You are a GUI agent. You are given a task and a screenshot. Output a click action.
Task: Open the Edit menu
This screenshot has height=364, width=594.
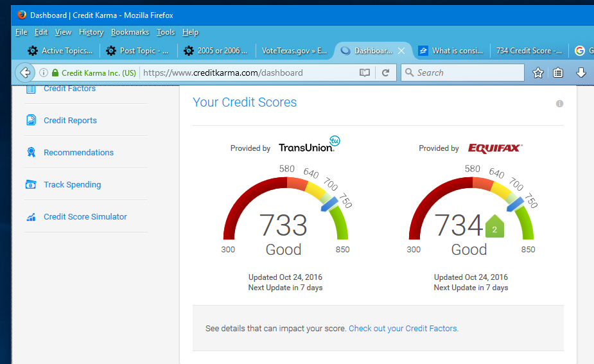pyautogui.click(x=41, y=32)
